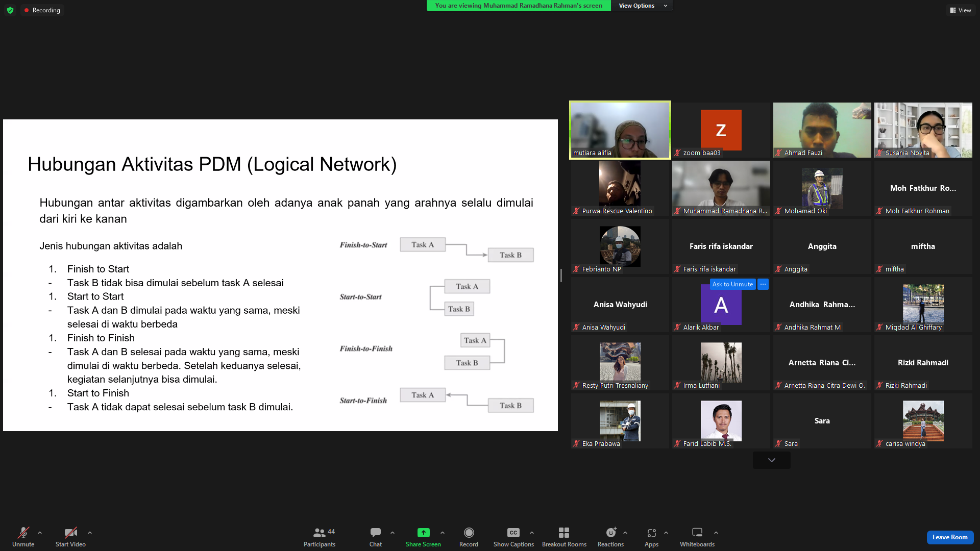
Task: Select Mohamad Oki's tile
Action: click(x=822, y=188)
